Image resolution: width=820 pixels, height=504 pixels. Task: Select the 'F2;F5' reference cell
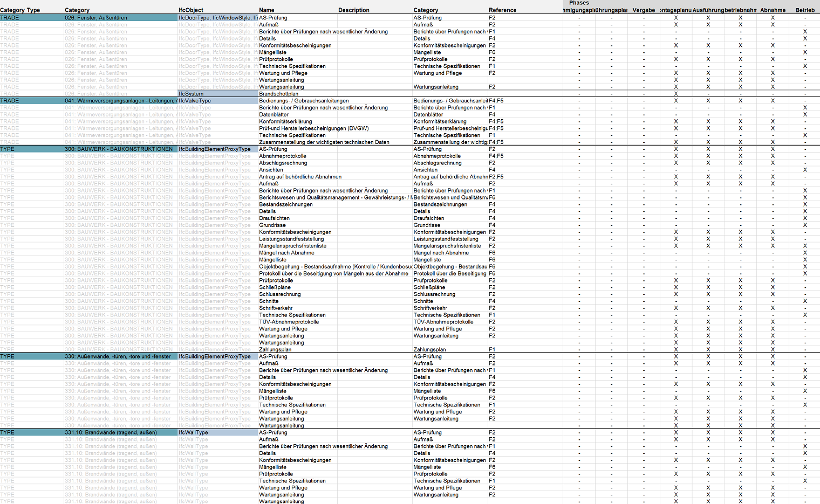(496, 177)
